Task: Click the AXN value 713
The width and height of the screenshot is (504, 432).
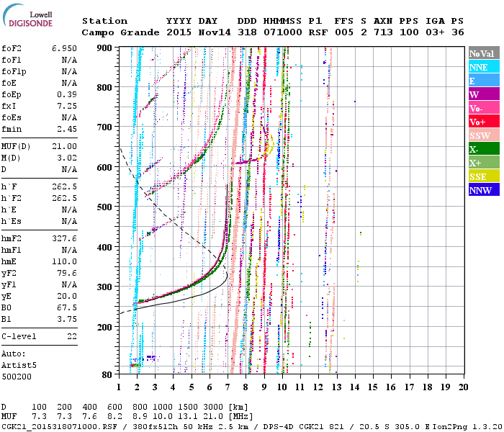Action: 383,32
